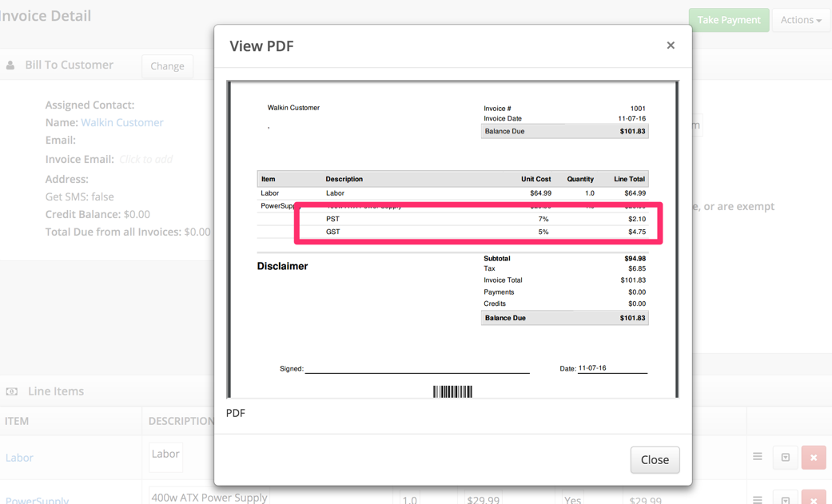This screenshot has width=832, height=504.
Task: Click Change next to Bill To Customer
Action: (167, 66)
